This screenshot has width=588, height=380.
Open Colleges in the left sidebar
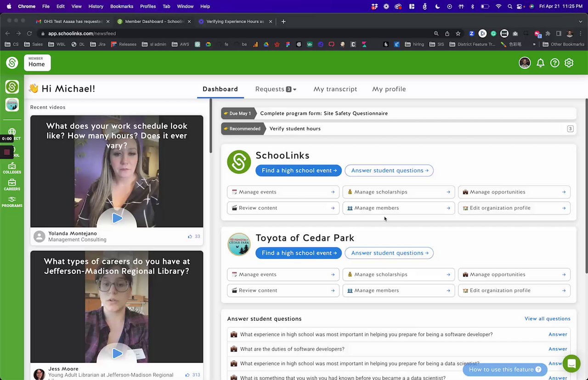(12, 169)
